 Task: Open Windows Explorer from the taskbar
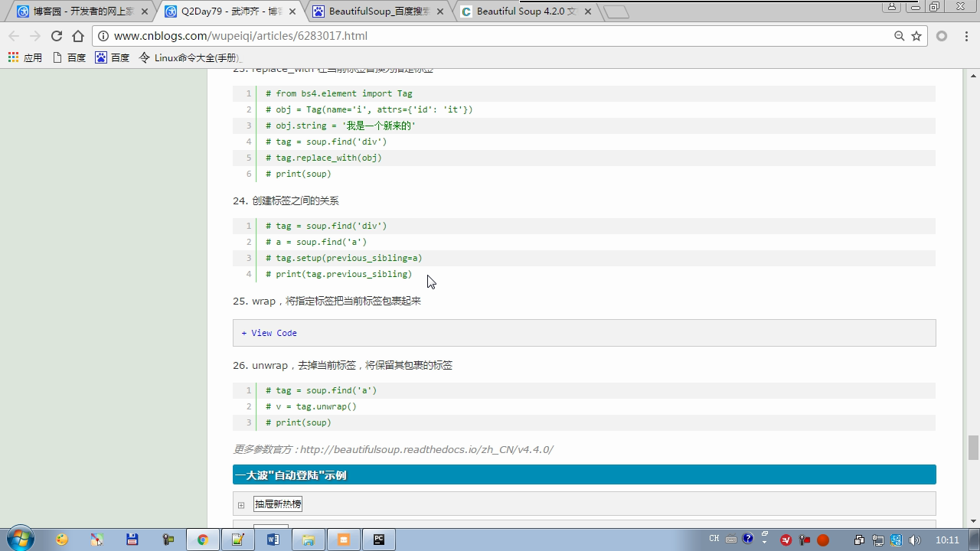pos(309,540)
